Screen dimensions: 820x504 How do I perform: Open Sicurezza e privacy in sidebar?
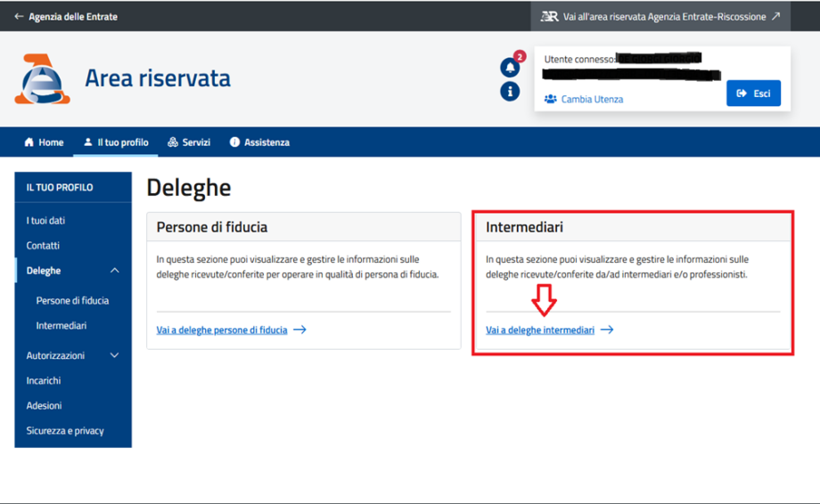(65, 431)
